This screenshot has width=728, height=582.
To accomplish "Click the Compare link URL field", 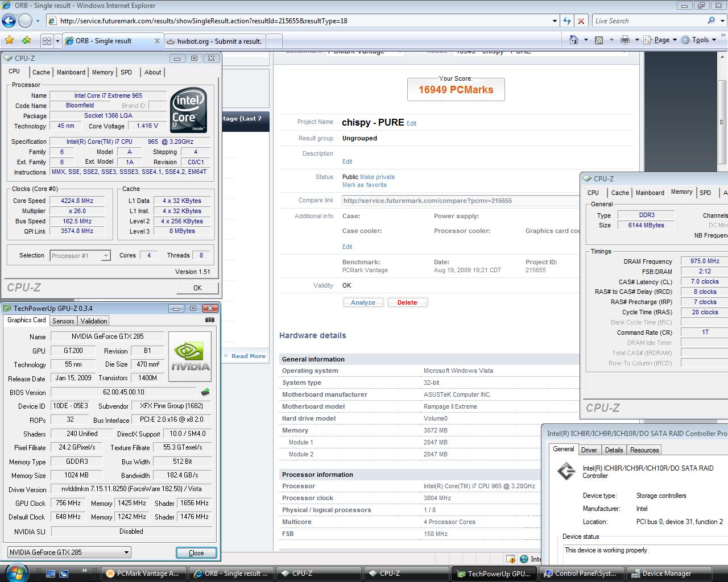I will point(461,201).
